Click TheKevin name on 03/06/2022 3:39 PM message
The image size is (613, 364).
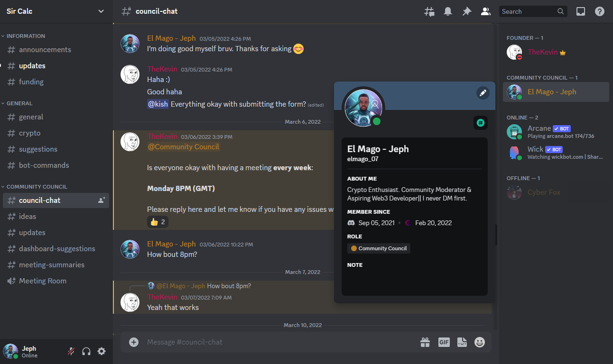point(162,136)
